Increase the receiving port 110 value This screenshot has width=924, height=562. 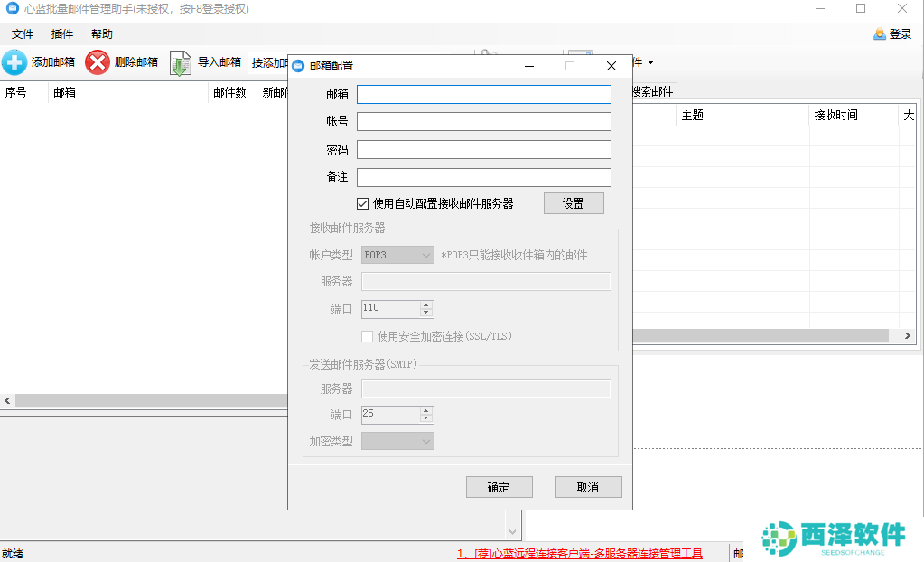(x=426, y=304)
